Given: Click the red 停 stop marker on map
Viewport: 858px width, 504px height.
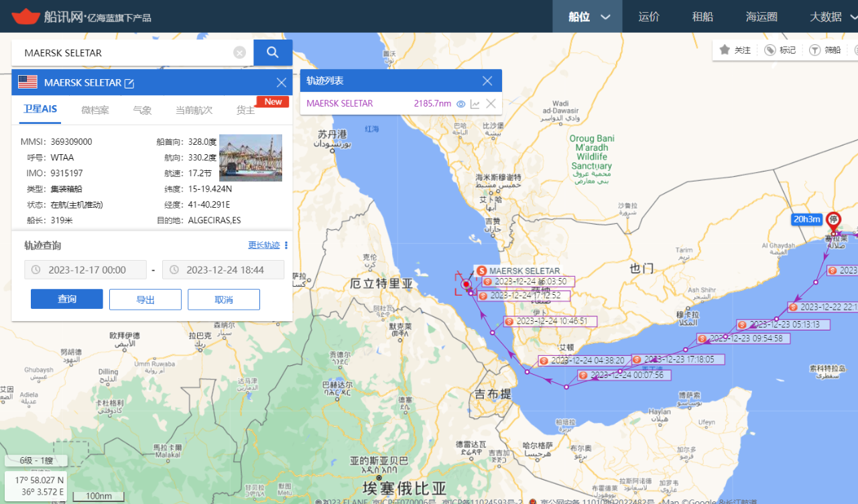Looking at the screenshot, I should pos(833,222).
